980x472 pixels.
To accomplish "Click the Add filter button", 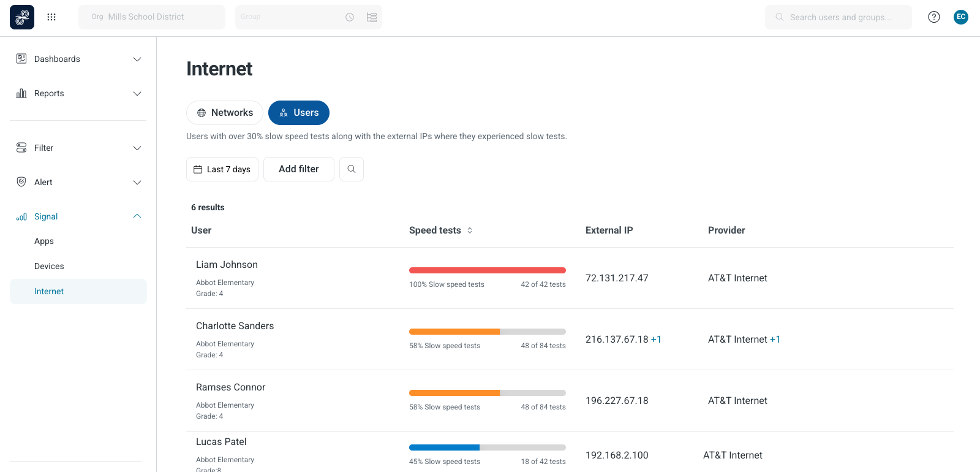I will click(299, 169).
